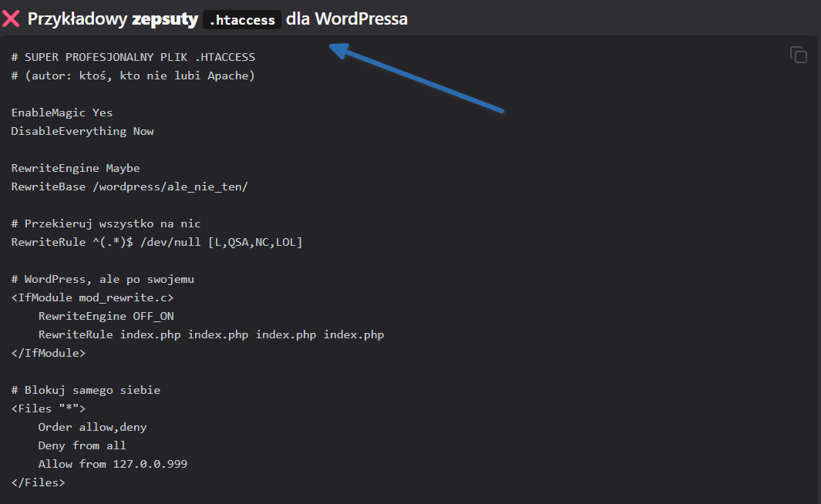This screenshot has width=821, height=504.
Task: Click the closing </IfModule> tag
Action: click(x=48, y=353)
